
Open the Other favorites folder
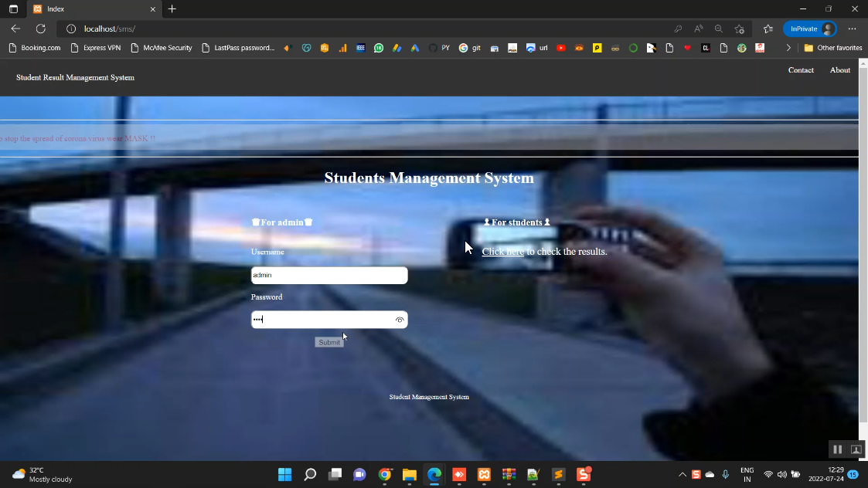point(832,48)
